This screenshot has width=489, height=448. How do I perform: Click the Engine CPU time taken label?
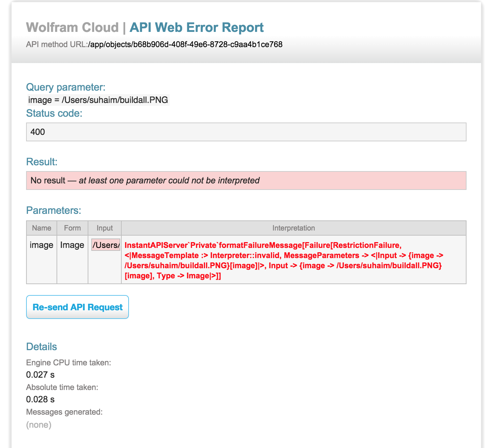68,363
